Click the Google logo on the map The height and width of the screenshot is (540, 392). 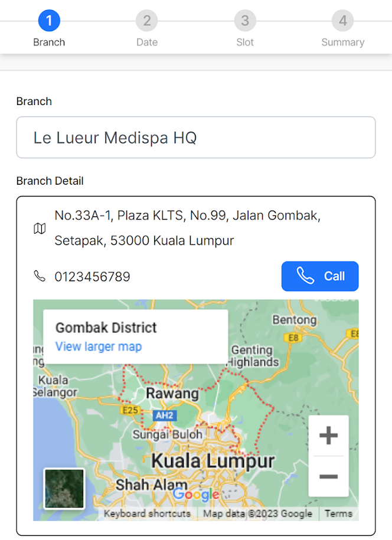tap(196, 495)
